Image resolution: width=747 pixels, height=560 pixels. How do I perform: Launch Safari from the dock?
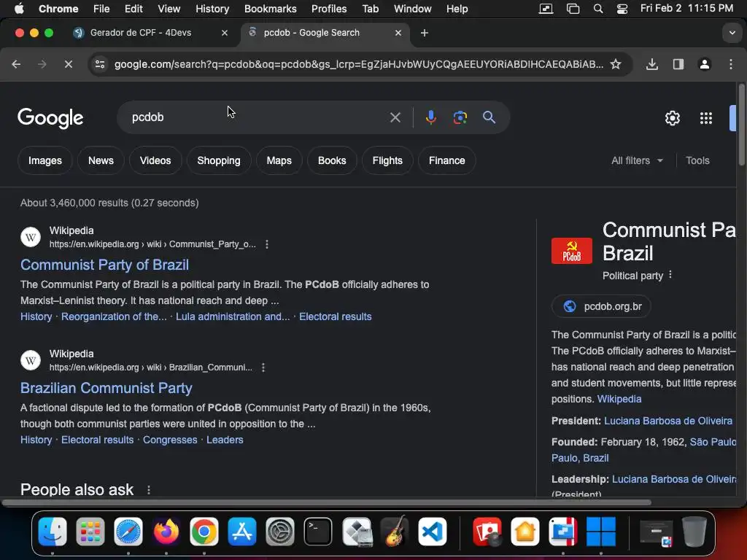pos(128,531)
